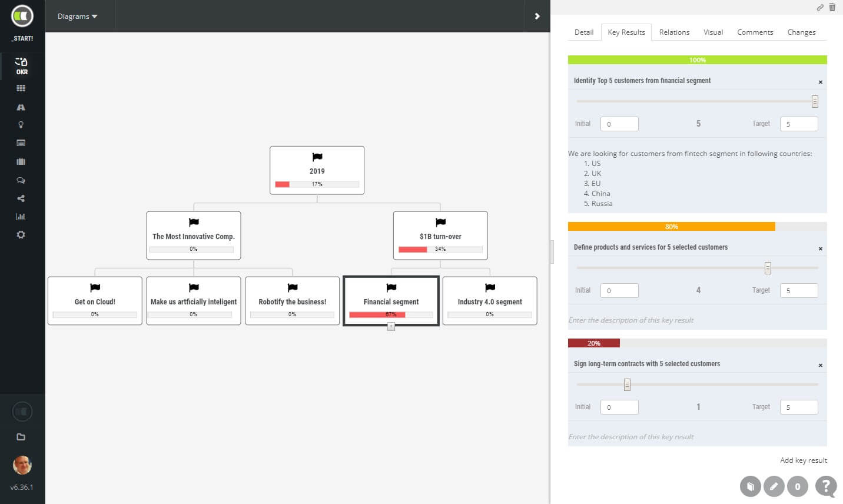Click Initial field of Sign long-term contracts
Image resolution: width=843 pixels, height=504 pixels.
[x=619, y=407]
